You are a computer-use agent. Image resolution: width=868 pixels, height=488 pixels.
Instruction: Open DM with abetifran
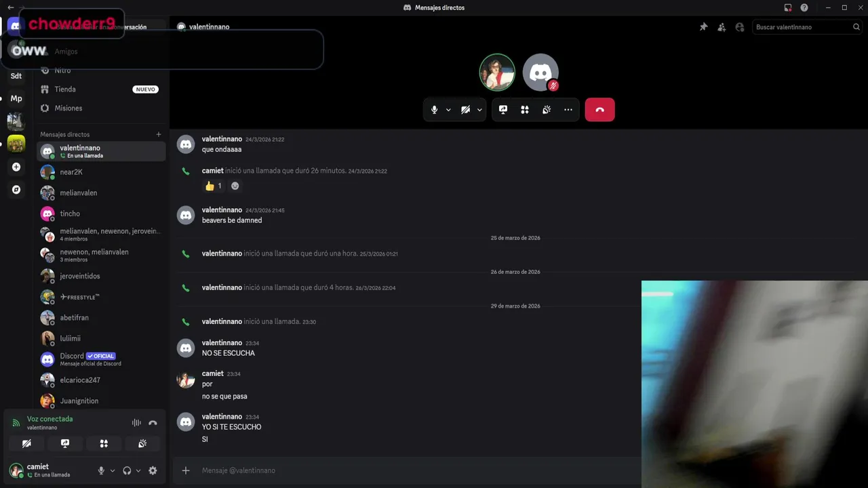(102, 318)
